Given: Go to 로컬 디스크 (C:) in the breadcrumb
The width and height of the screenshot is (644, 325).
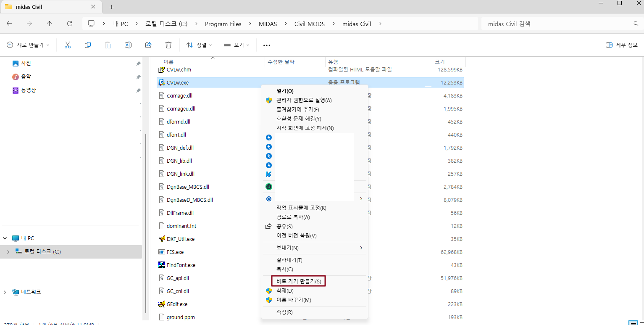Looking at the screenshot, I should (x=166, y=24).
